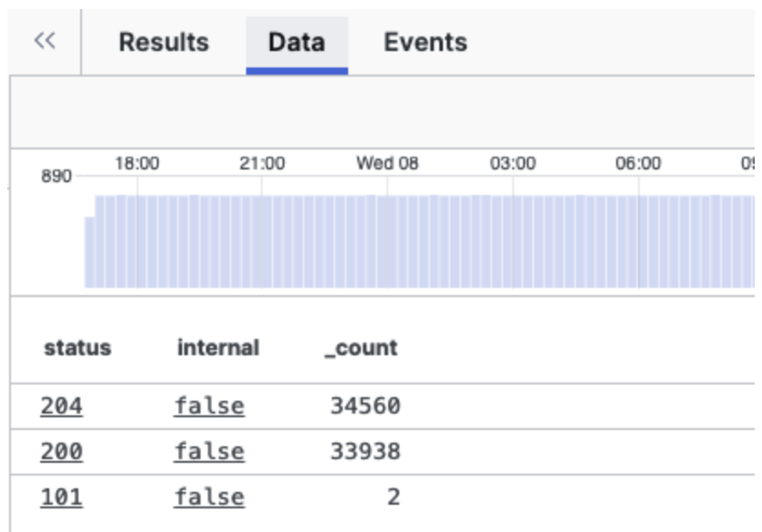Open the Events tab
This screenshot has width=762, height=532.
click(x=425, y=42)
